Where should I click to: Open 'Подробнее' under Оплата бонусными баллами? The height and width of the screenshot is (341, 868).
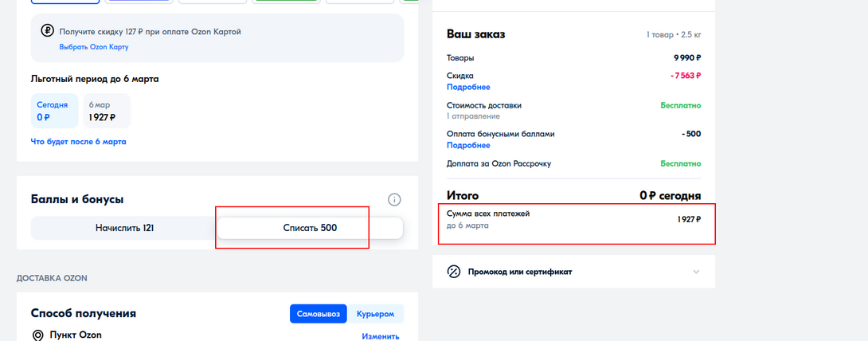(468, 146)
